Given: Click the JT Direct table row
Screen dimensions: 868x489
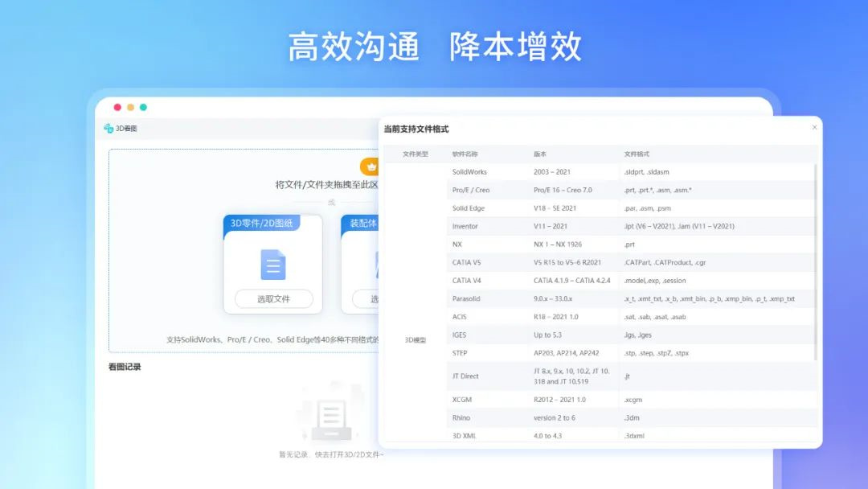Looking at the screenshot, I should click(x=631, y=376).
